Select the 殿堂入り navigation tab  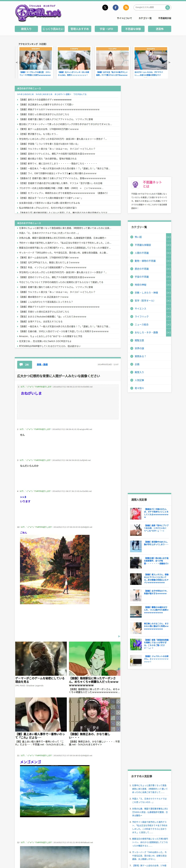pyautogui.click(x=26, y=29)
